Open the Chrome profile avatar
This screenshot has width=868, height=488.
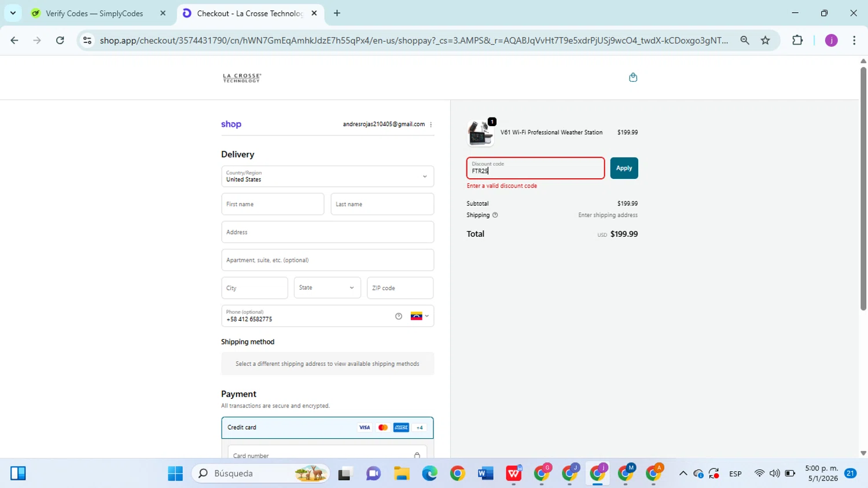coord(832,40)
